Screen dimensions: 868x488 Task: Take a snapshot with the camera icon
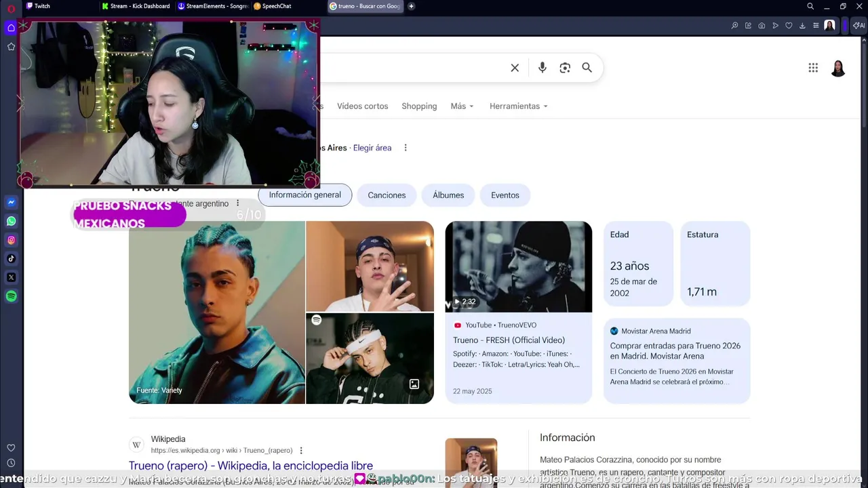click(762, 26)
